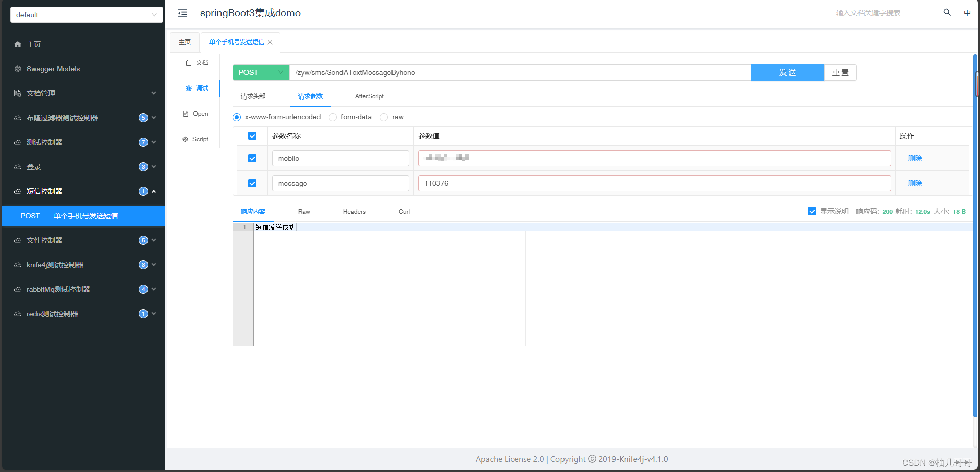Open the default group dropdown
The image size is (980, 472).
tap(87, 15)
